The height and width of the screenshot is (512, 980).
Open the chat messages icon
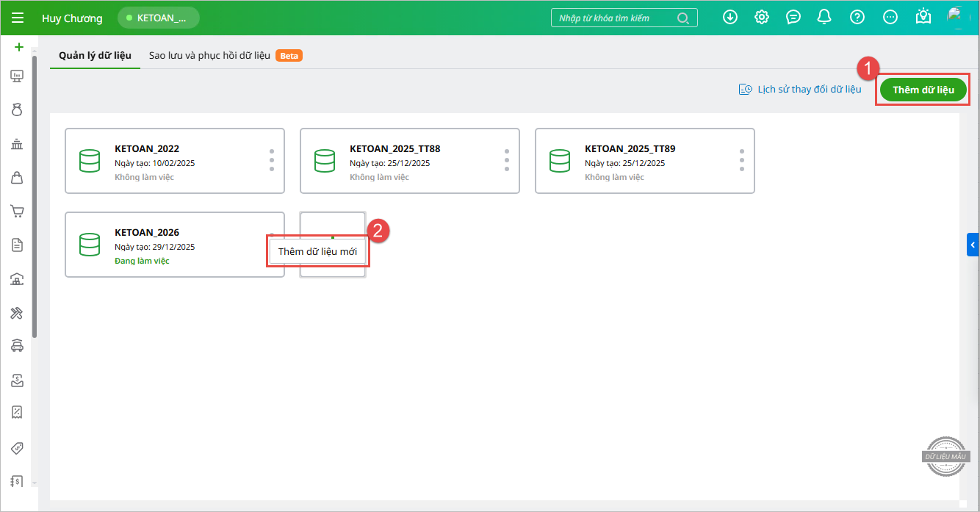(793, 18)
